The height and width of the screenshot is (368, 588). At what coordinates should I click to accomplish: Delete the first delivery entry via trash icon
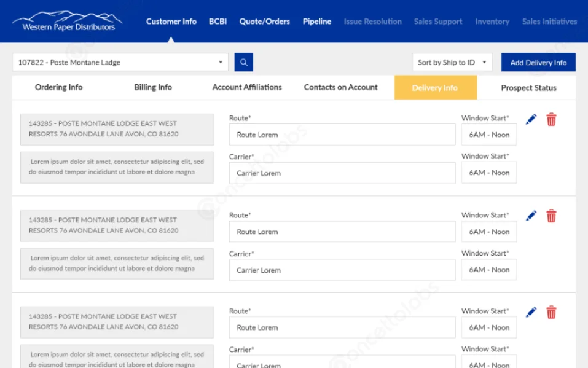[x=552, y=119]
